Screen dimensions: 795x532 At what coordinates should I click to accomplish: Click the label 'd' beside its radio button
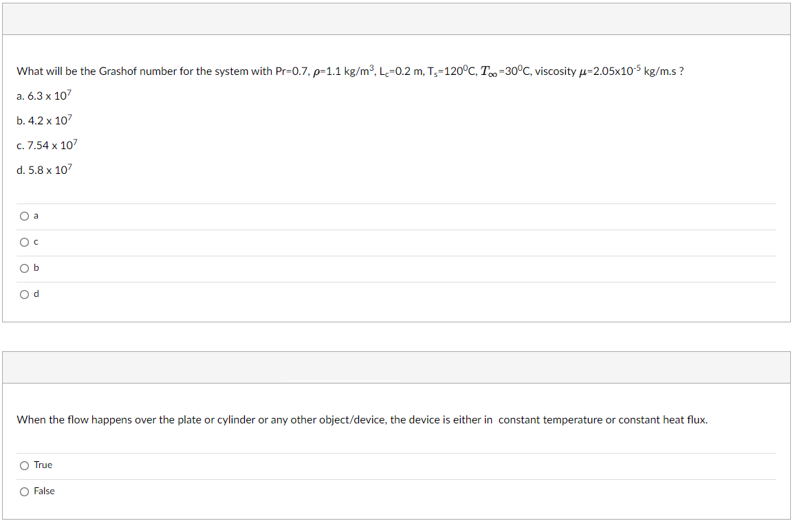pyautogui.click(x=36, y=293)
